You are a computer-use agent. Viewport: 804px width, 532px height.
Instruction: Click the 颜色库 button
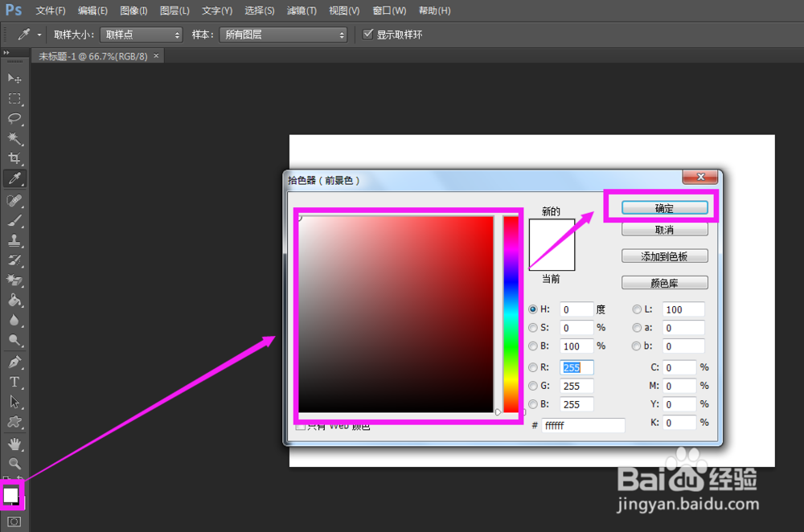pos(663,282)
